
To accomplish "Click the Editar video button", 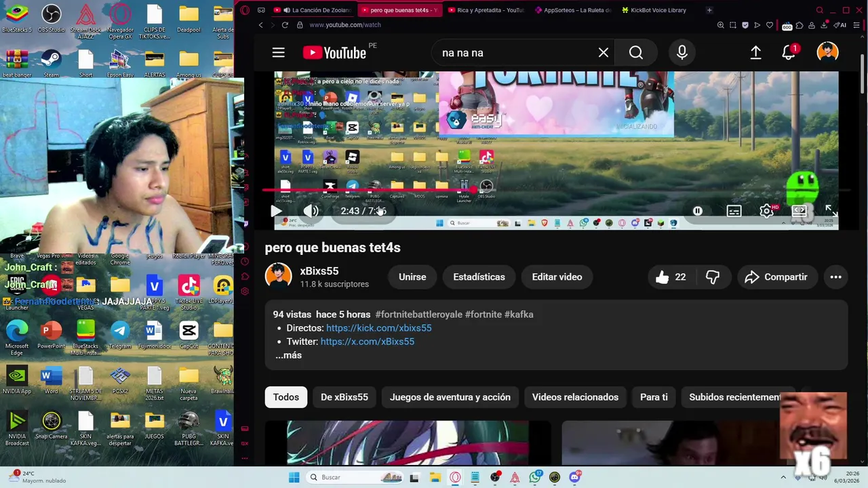I will click(x=557, y=277).
